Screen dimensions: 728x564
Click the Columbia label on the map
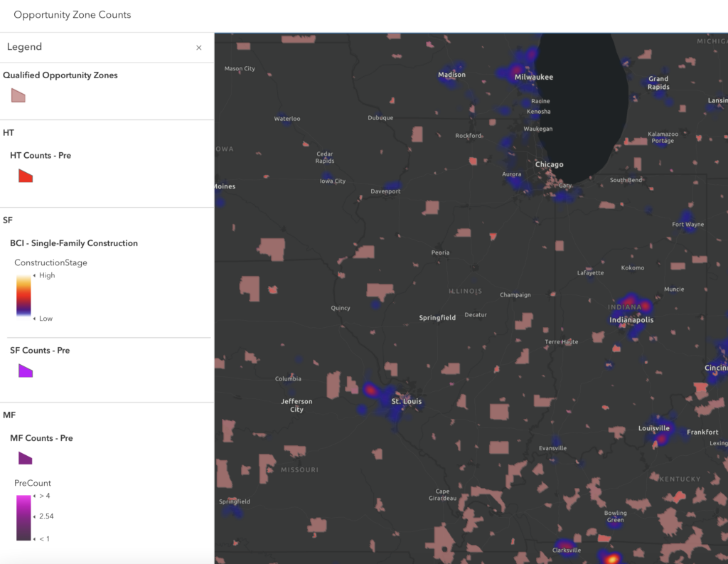pyautogui.click(x=288, y=379)
